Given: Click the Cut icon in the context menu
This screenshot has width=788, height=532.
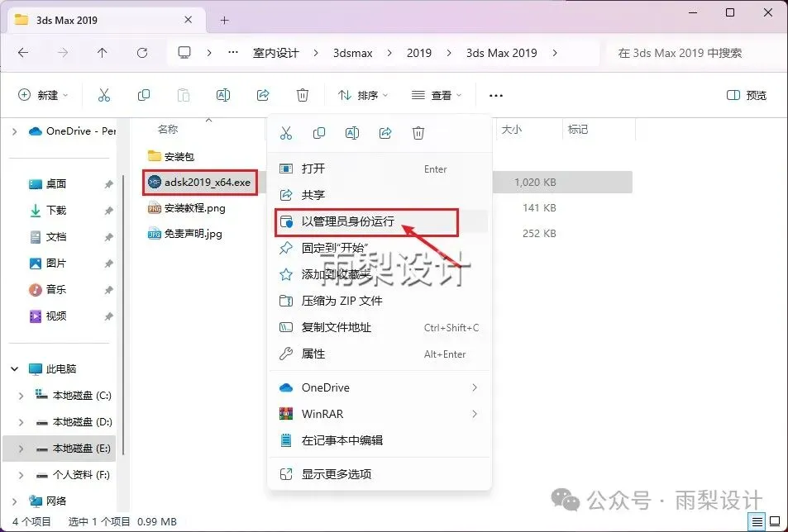Looking at the screenshot, I should pyautogui.click(x=286, y=133).
